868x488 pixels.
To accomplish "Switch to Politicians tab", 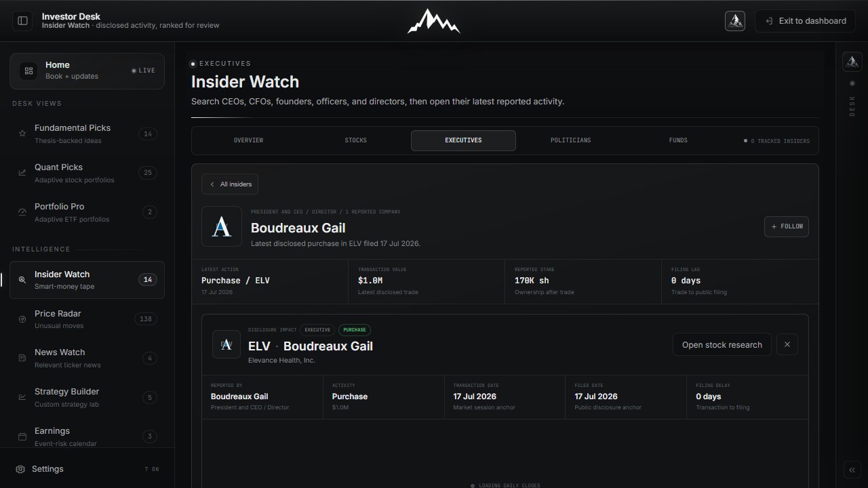I will [x=570, y=140].
